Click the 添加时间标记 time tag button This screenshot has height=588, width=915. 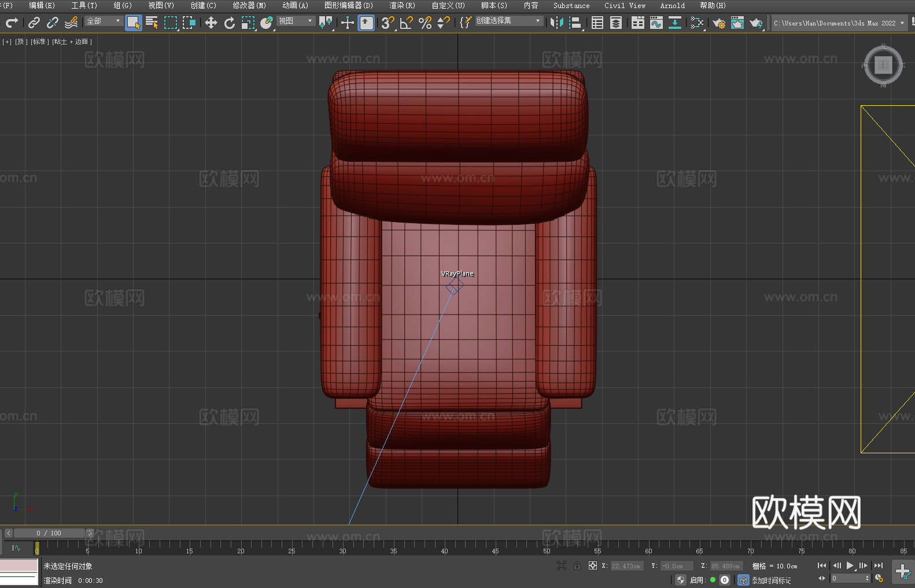(772, 580)
